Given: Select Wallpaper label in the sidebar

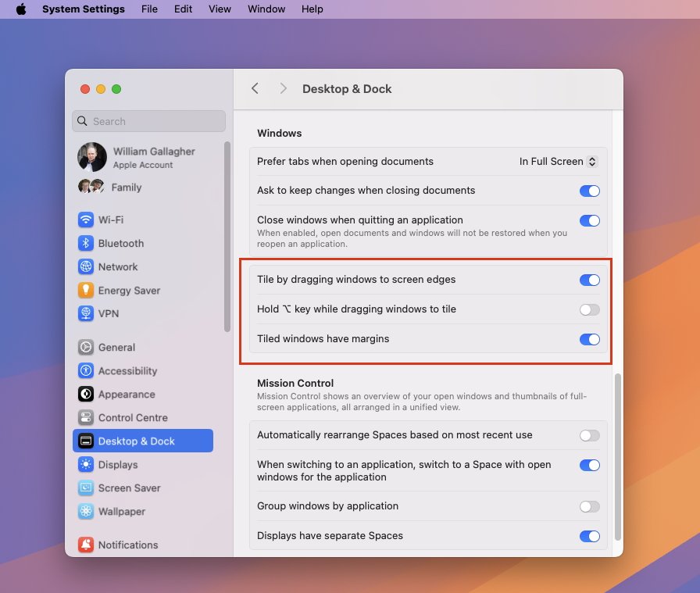Looking at the screenshot, I should [122, 511].
